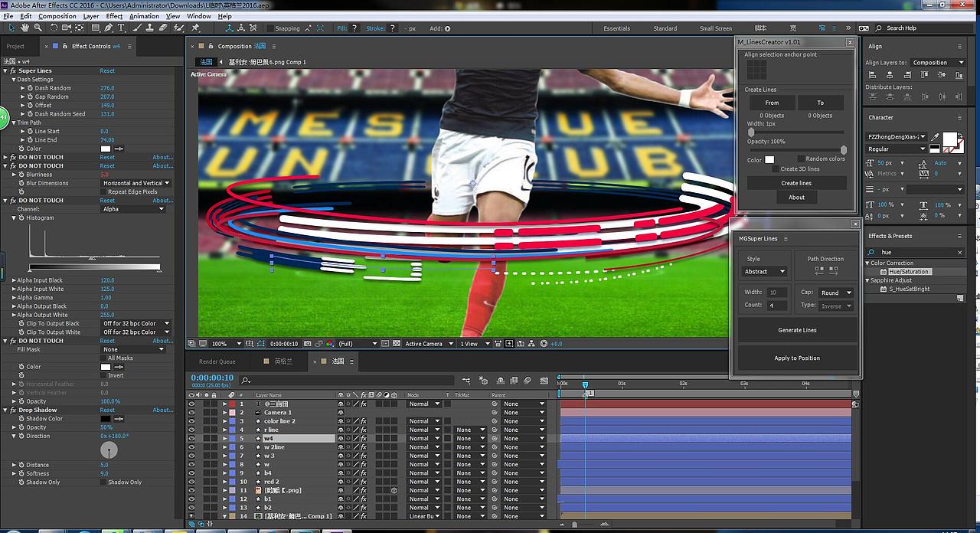
Task: Click the Apply to Position button
Action: tap(797, 358)
